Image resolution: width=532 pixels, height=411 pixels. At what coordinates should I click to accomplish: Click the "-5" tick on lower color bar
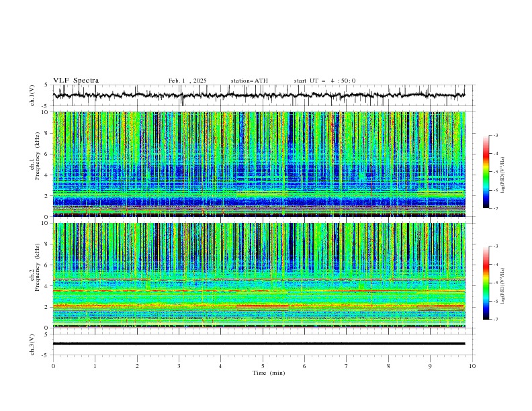[496, 283]
